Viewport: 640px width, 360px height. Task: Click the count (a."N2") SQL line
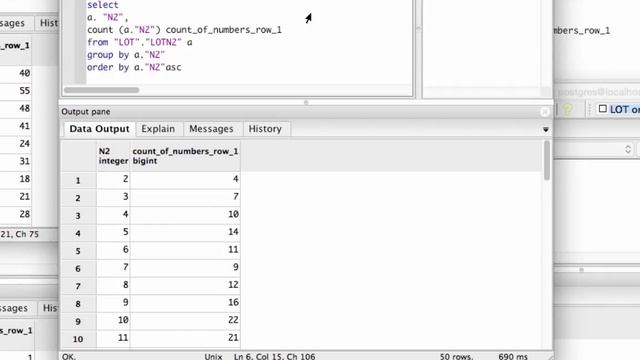[x=184, y=30]
